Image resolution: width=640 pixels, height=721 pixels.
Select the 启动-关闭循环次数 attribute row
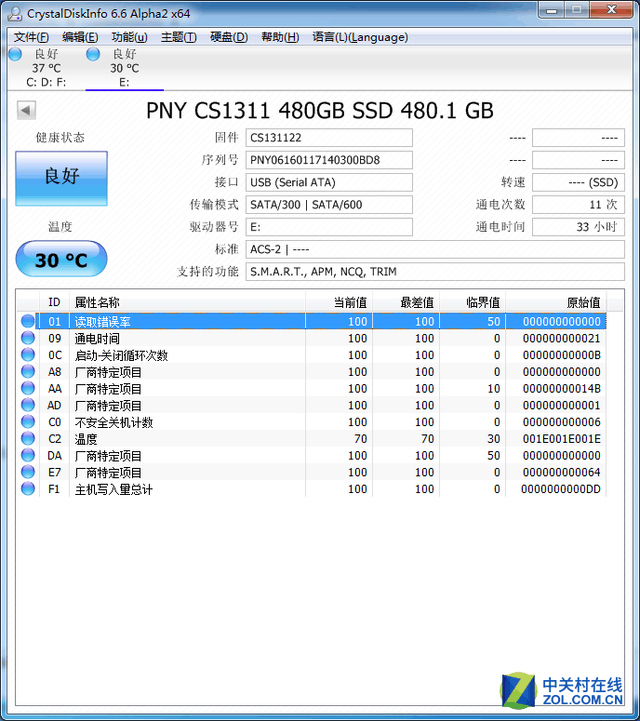(x=312, y=355)
